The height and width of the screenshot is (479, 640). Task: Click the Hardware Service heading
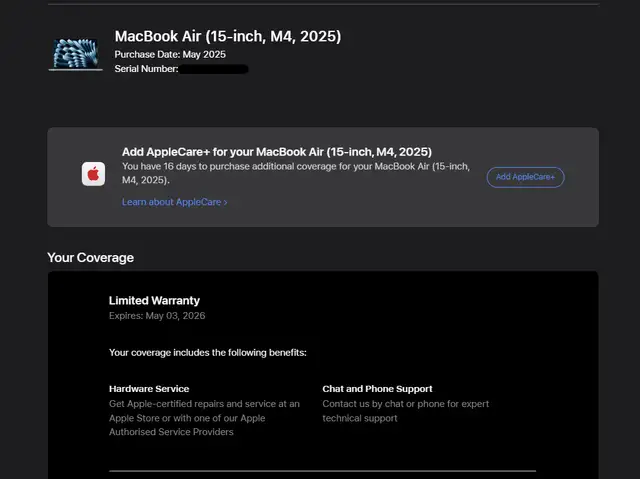coord(149,388)
